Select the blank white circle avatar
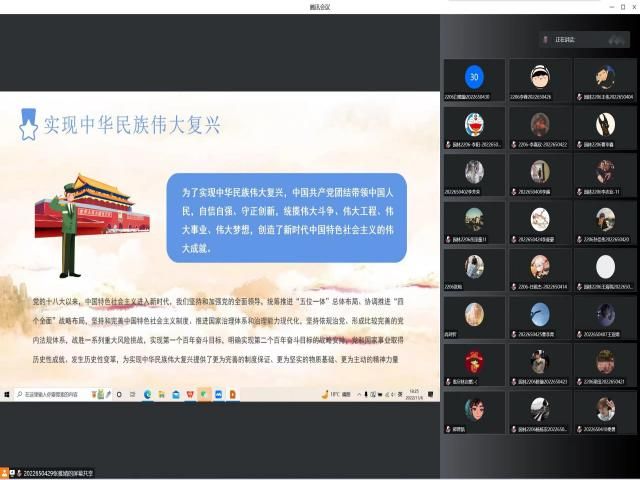 click(x=605, y=267)
